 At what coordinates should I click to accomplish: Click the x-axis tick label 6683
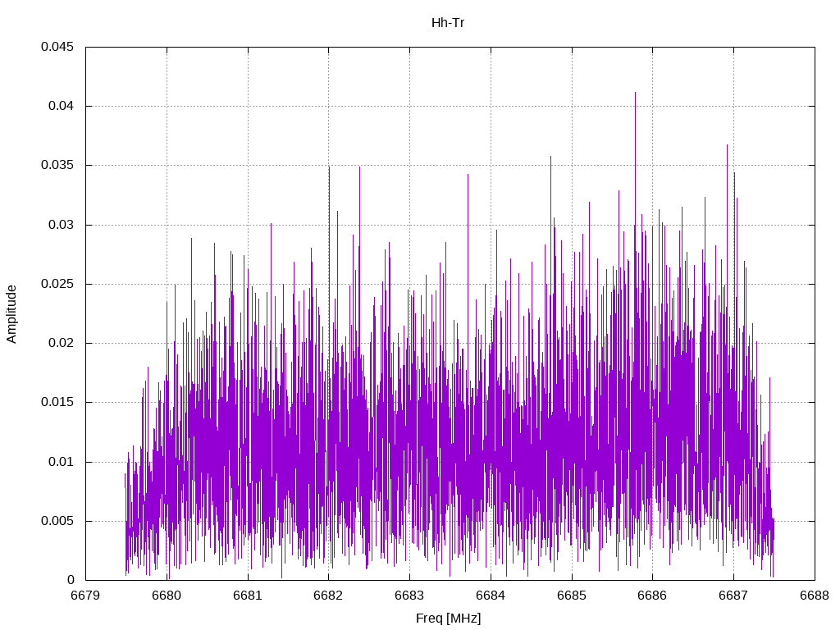(410, 596)
